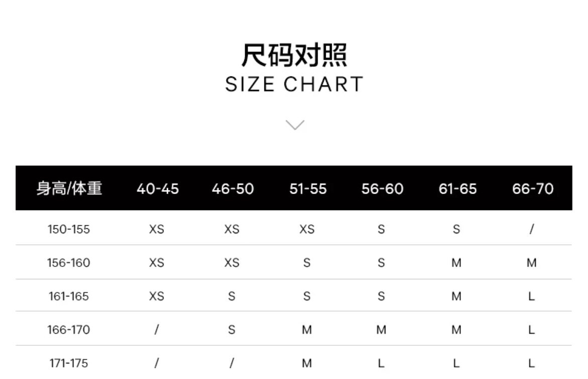Select the 51-55 weight column header
The width and height of the screenshot is (588, 379).
click(x=308, y=189)
